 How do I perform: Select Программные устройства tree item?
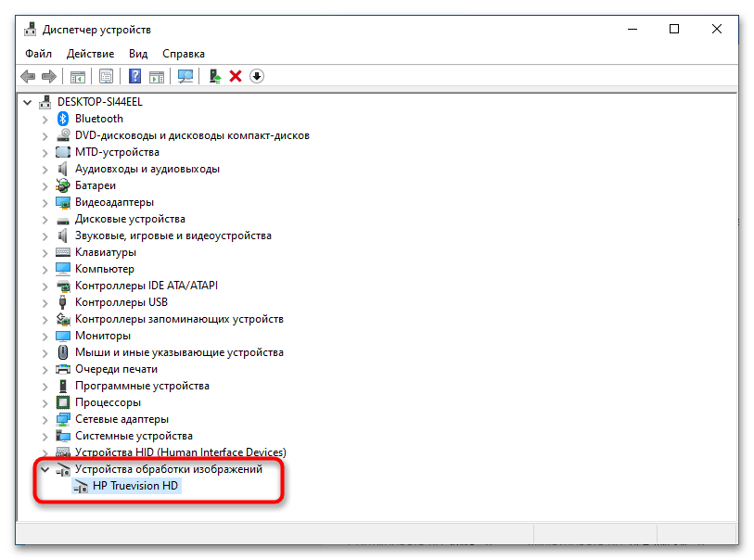[142, 386]
